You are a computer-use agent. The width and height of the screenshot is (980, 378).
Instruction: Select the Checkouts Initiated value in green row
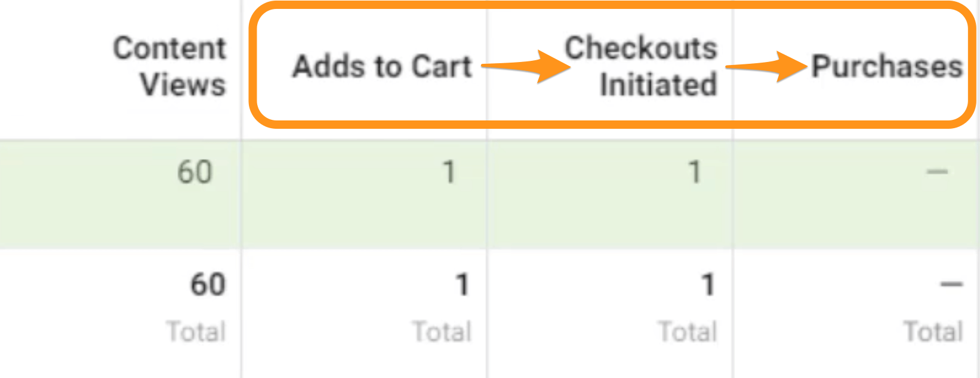694,173
